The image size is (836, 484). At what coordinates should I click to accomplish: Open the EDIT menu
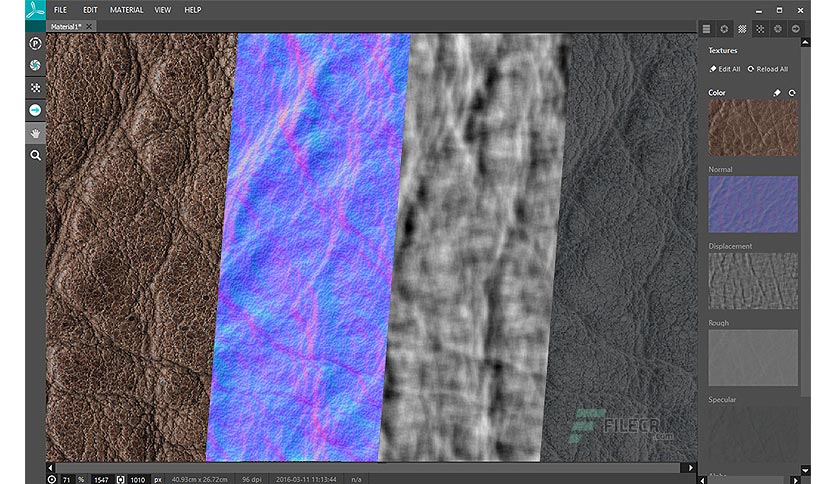point(90,10)
